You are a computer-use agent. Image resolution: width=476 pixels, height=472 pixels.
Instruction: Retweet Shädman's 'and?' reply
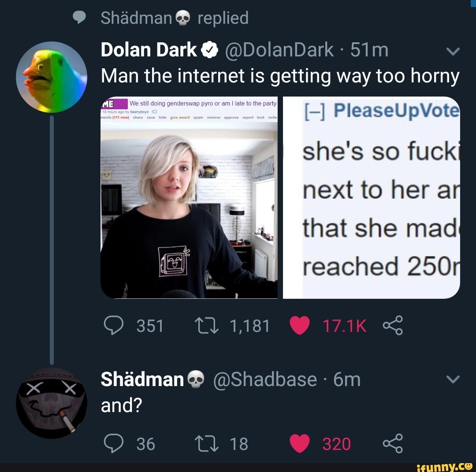(206, 443)
